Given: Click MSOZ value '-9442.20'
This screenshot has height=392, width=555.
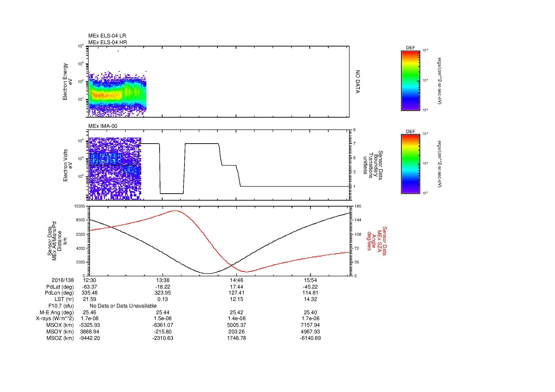Looking at the screenshot, I should point(89,338).
